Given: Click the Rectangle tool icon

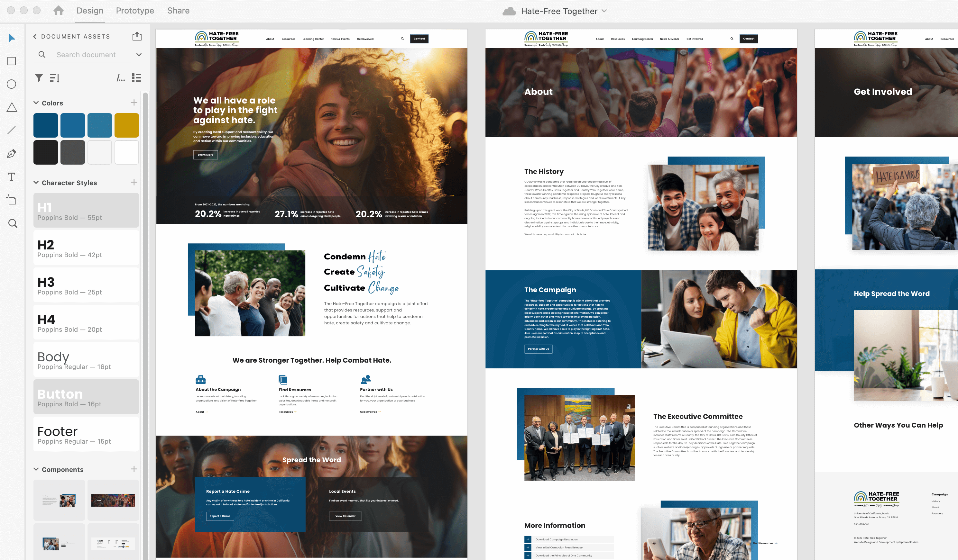Looking at the screenshot, I should pyautogui.click(x=12, y=61).
